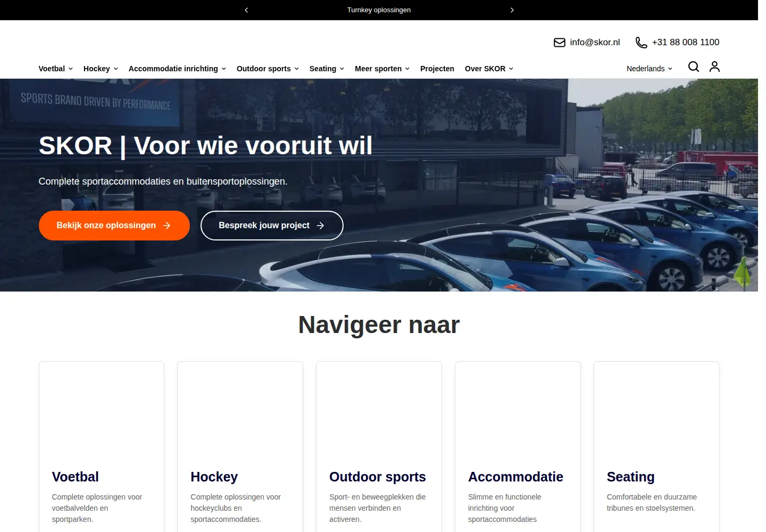Screen dimensions: 766x532
Task: Click 'Slimme en functionele inrichting' description
Action: click(x=505, y=508)
